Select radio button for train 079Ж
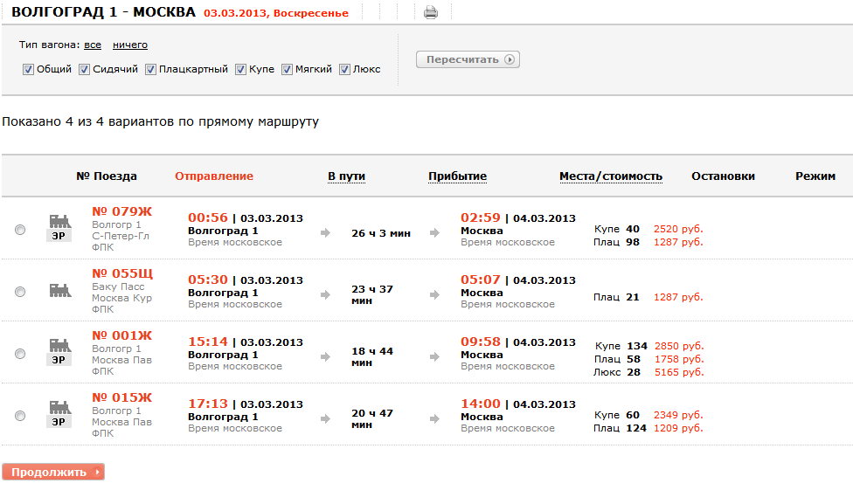The width and height of the screenshot is (853, 504). point(20,230)
